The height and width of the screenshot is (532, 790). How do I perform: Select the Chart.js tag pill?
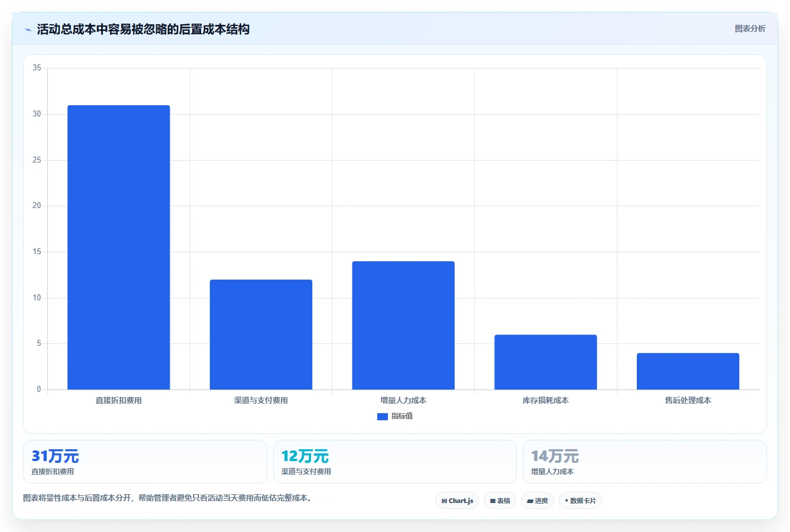457,501
